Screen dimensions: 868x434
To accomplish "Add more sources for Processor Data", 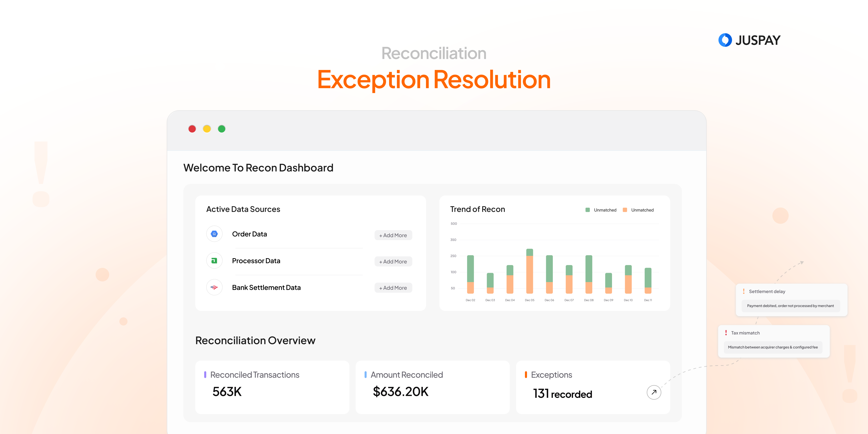I will 393,261.
